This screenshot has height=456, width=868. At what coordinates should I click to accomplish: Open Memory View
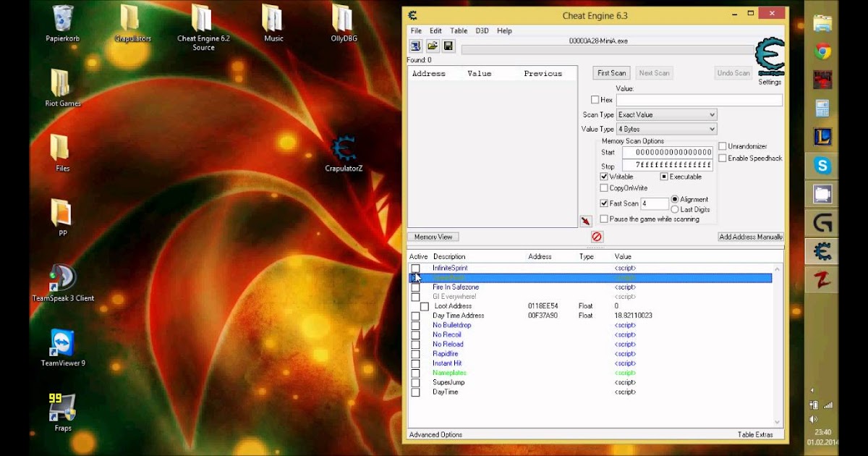[433, 237]
